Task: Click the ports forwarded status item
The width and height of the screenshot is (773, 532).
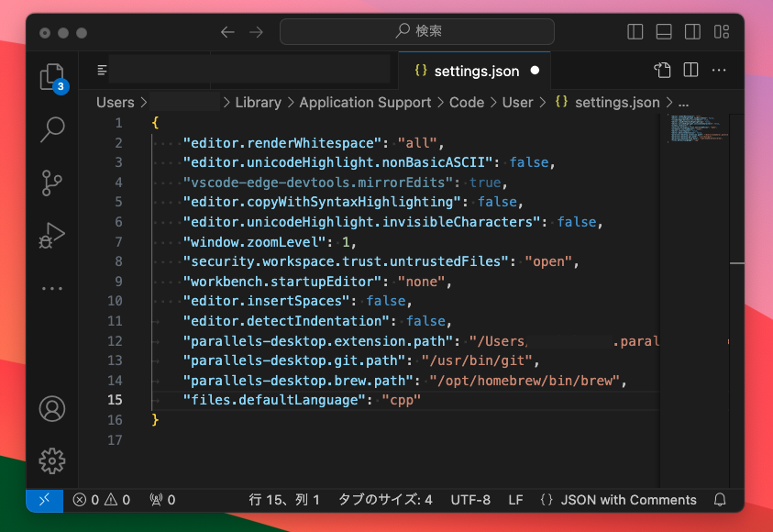Action: coord(162,500)
